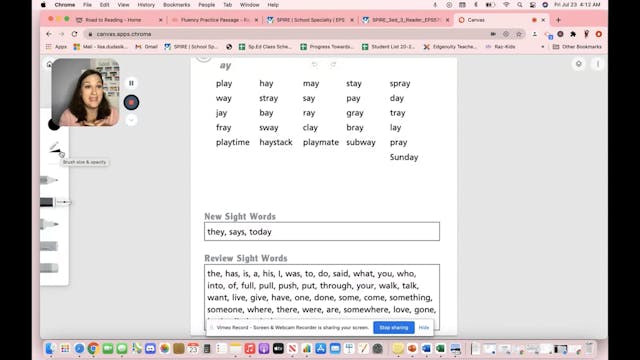Open the Raz-Kids bookmark
The image size is (640, 360).
500,47
